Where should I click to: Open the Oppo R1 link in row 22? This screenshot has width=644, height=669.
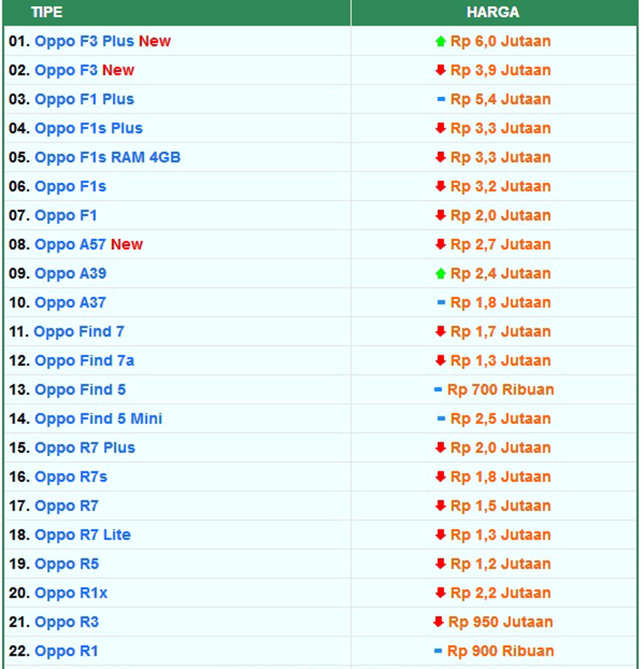[66, 651]
